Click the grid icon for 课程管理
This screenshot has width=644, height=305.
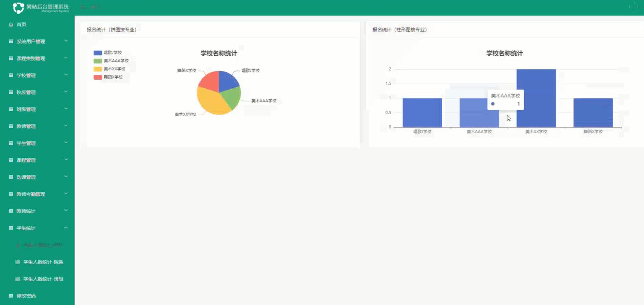(11, 160)
